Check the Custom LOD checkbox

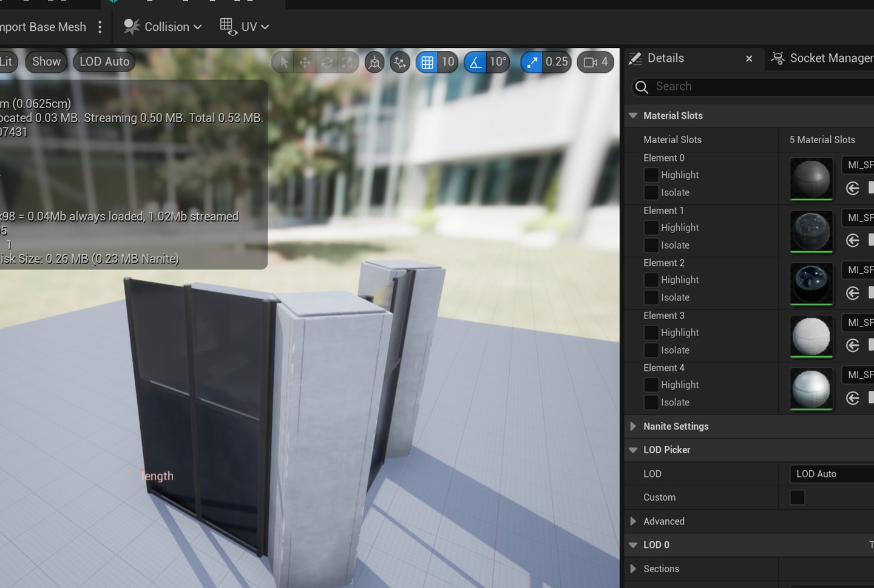point(798,498)
